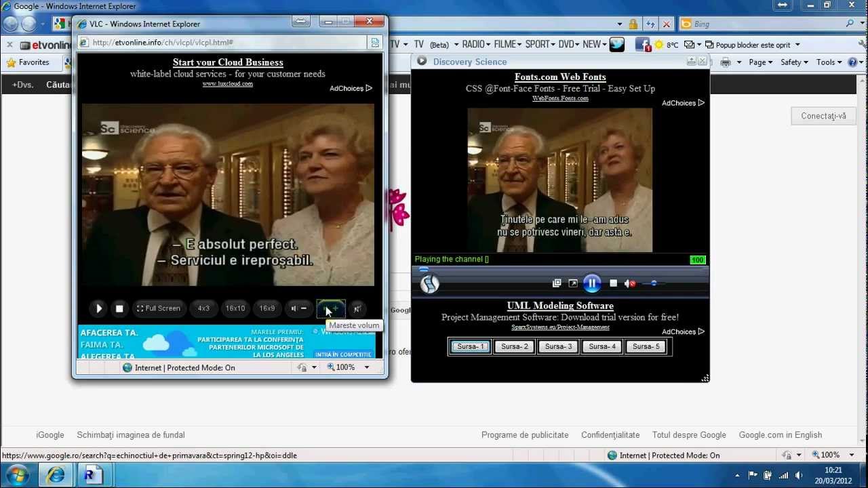Image resolution: width=868 pixels, height=488 pixels.
Task: Open the FILME menu
Action: [507, 44]
